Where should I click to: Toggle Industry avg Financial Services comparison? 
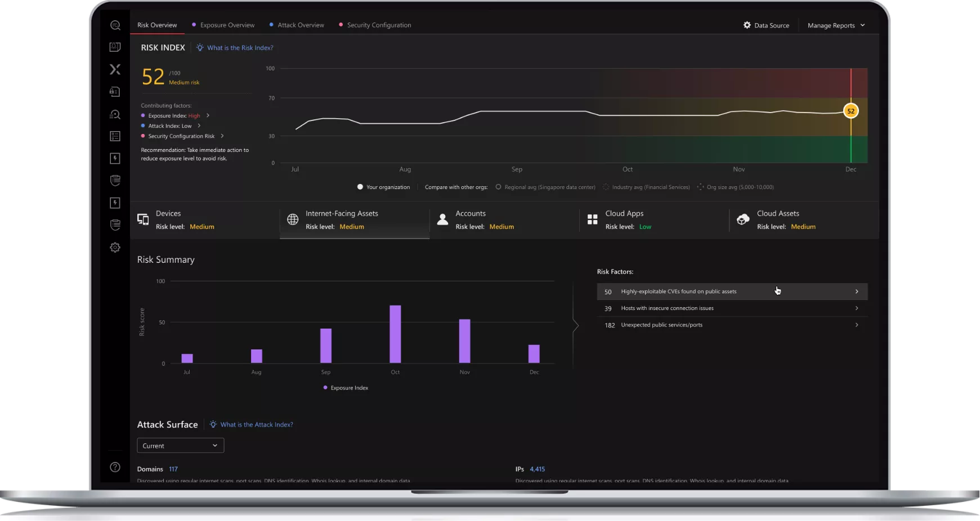(606, 187)
